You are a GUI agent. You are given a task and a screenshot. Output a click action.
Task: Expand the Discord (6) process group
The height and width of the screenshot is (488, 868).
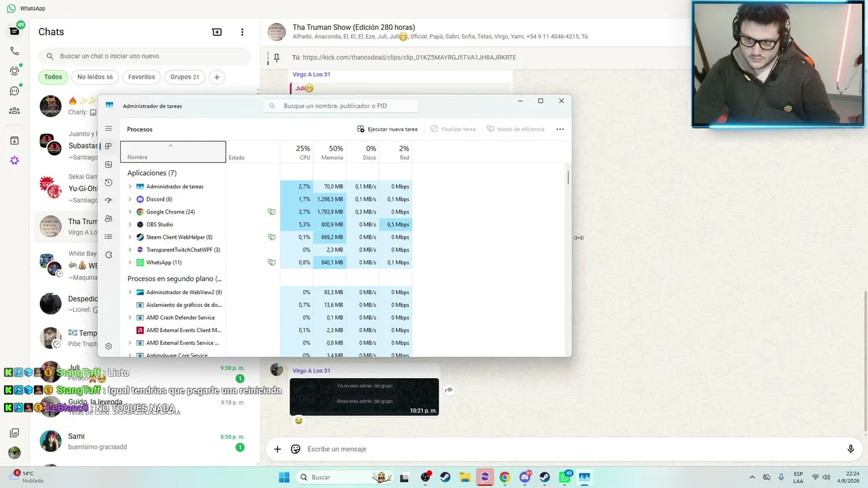(130, 199)
